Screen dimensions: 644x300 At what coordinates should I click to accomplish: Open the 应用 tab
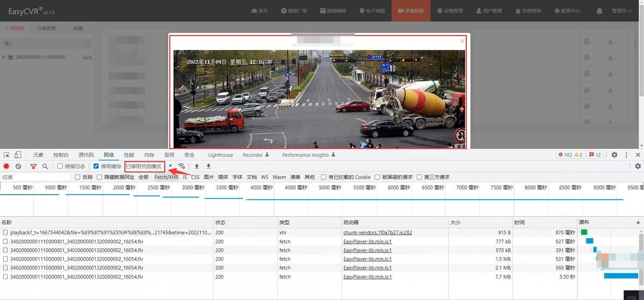169,155
